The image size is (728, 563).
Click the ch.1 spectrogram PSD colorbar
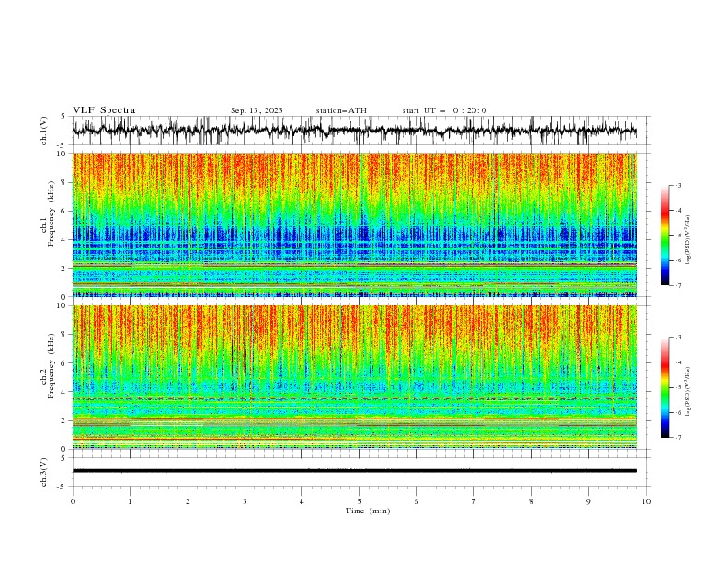pyautogui.click(x=665, y=236)
